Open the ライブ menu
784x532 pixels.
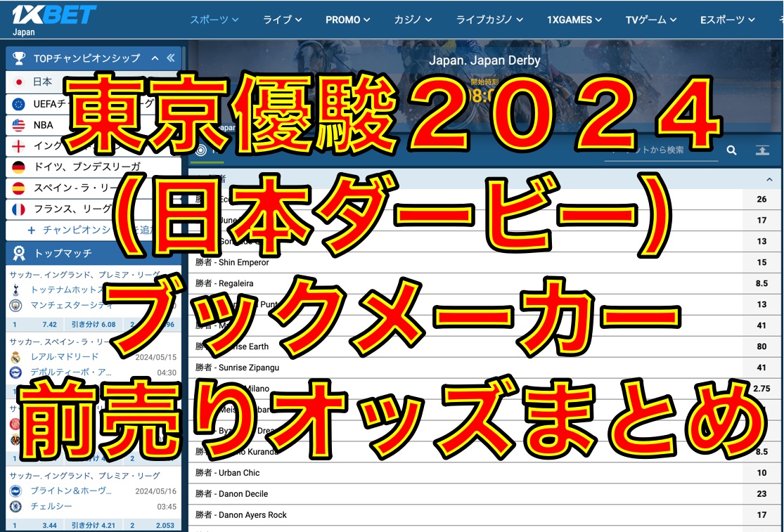click(x=282, y=20)
